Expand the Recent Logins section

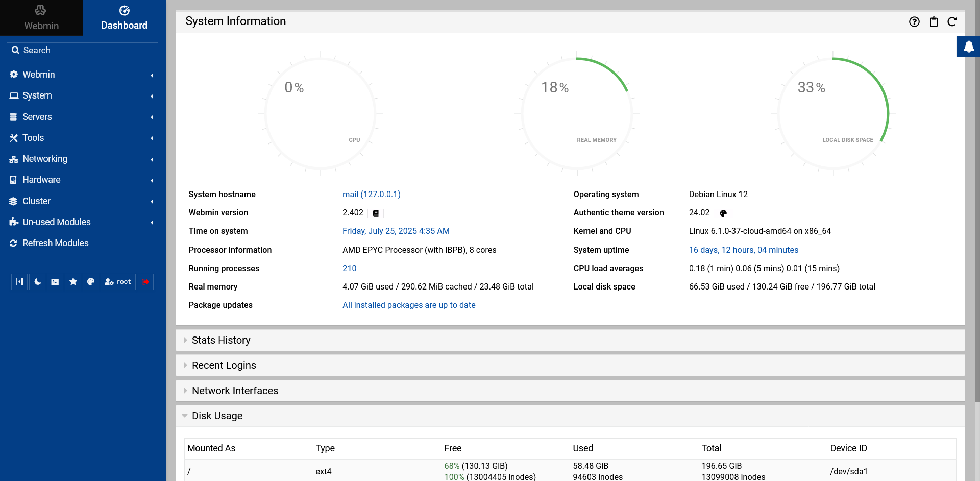(224, 365)
